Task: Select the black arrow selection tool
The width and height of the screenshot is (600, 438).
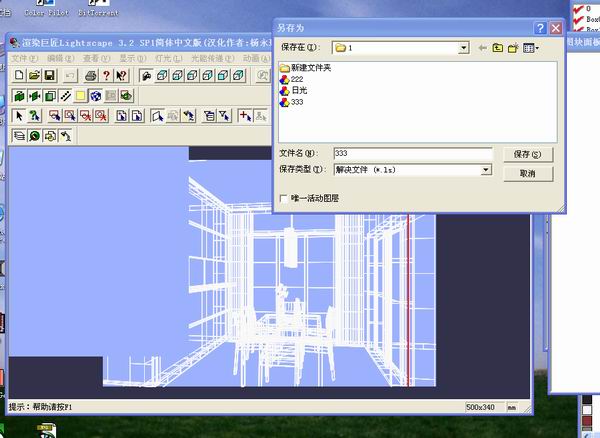Action: pyautogui.click(x=19, y=116)
